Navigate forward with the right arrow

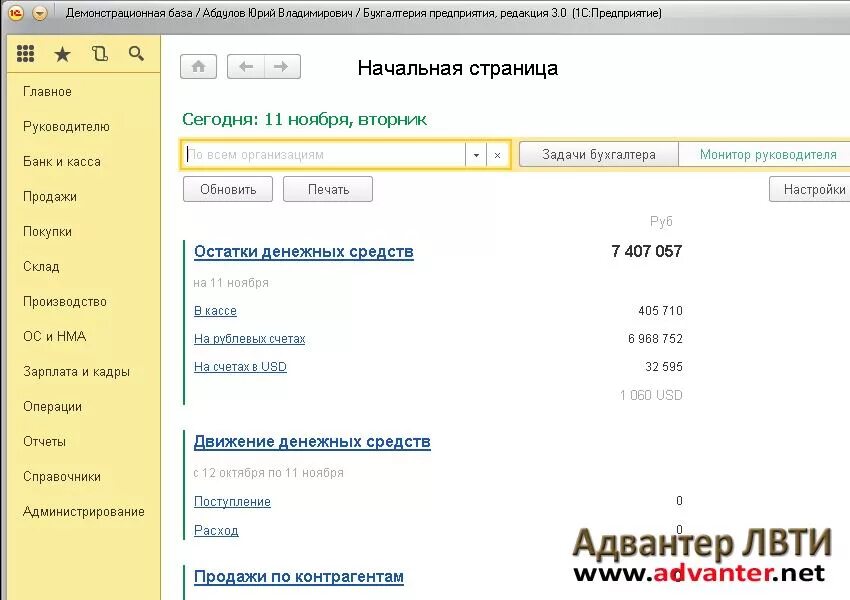click(281, 66)
